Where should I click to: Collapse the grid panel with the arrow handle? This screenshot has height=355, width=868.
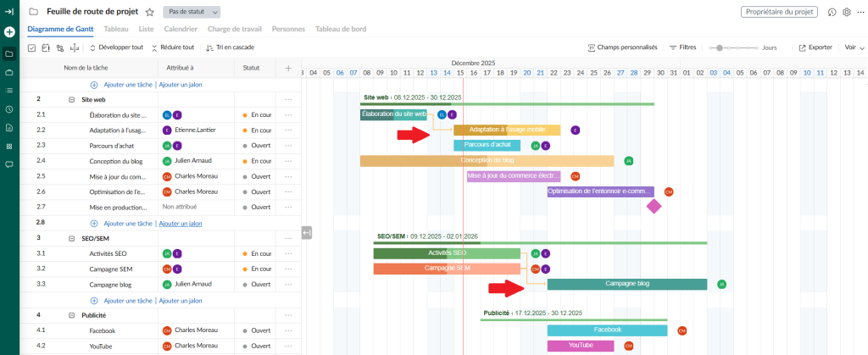point(307,233)
